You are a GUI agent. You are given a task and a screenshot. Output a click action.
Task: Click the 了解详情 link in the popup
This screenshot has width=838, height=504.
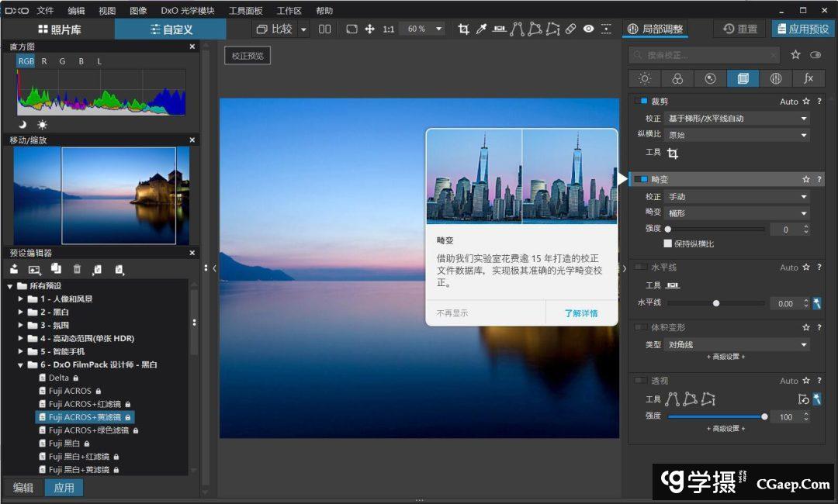(x=580, y=313)
